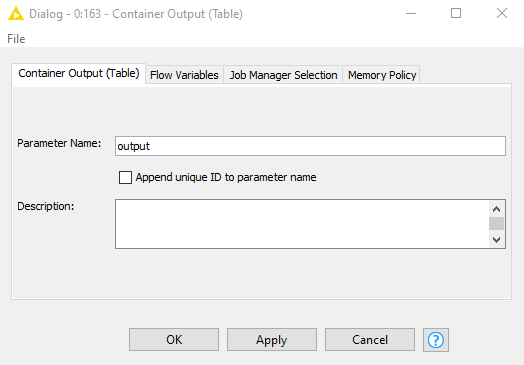Viewport: 524px width, 365px height.
Task: Click the 'Parameter Name:' label
Action: [59, 143]
